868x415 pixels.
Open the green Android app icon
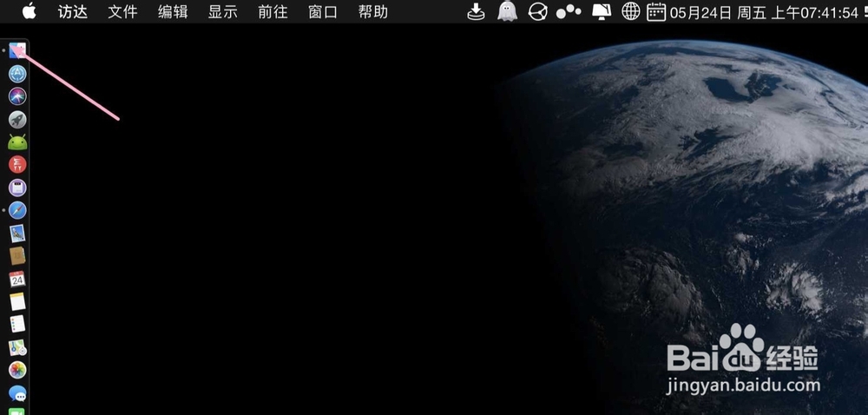coord(17,142)
